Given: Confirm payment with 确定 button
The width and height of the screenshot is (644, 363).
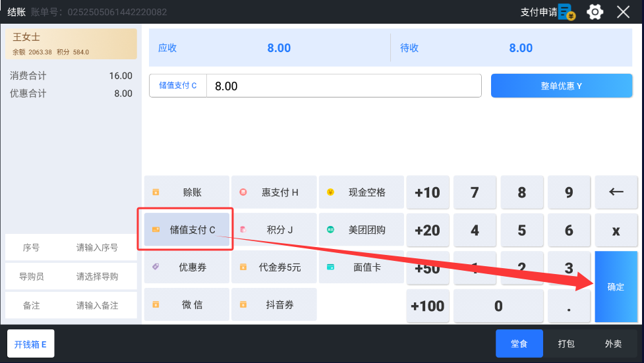Looking at the screenshot, I should tap(616, 287).
